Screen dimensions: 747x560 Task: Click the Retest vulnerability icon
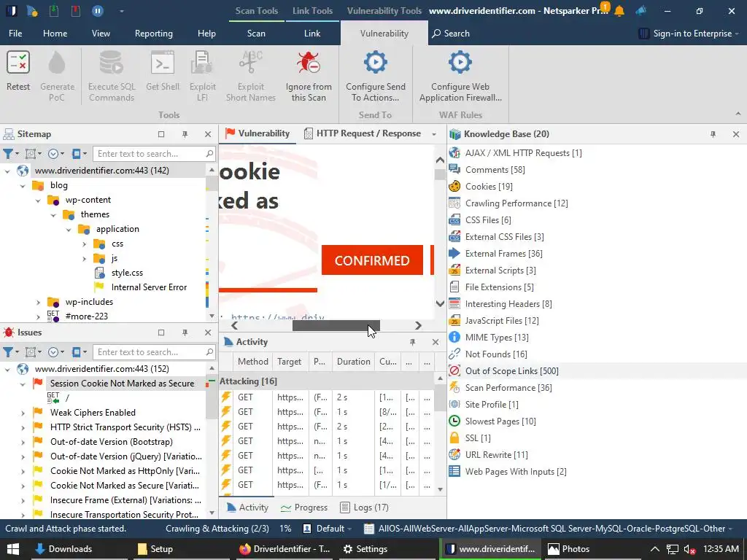click(18, 63)
